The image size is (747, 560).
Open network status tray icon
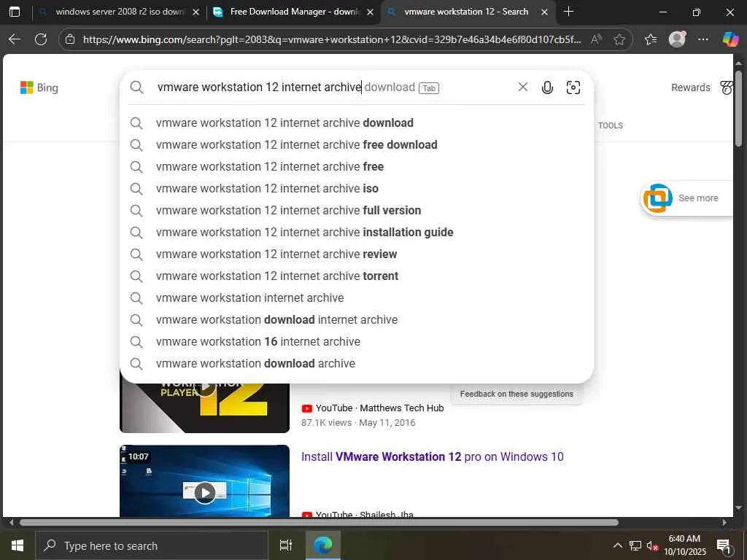pos(635,545)
